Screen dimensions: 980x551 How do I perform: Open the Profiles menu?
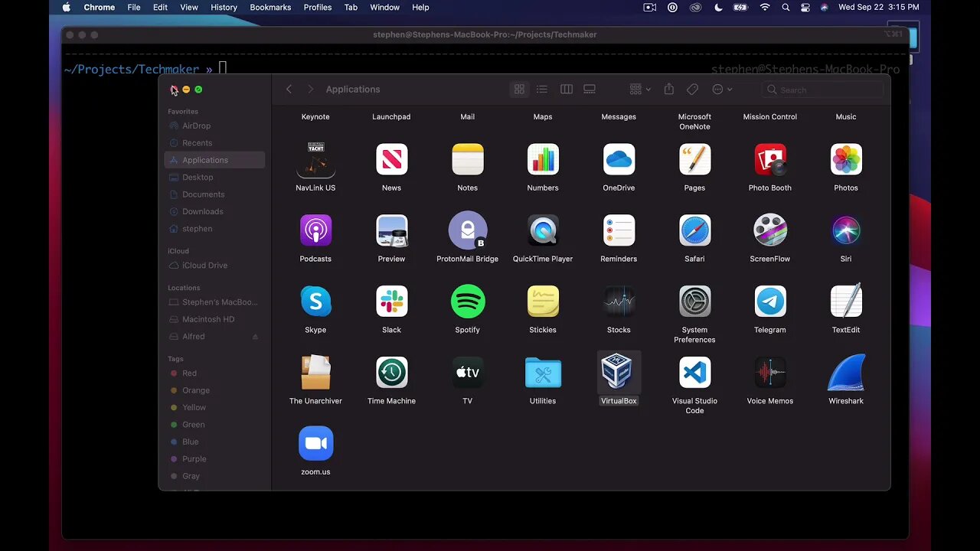click(318, 8)
